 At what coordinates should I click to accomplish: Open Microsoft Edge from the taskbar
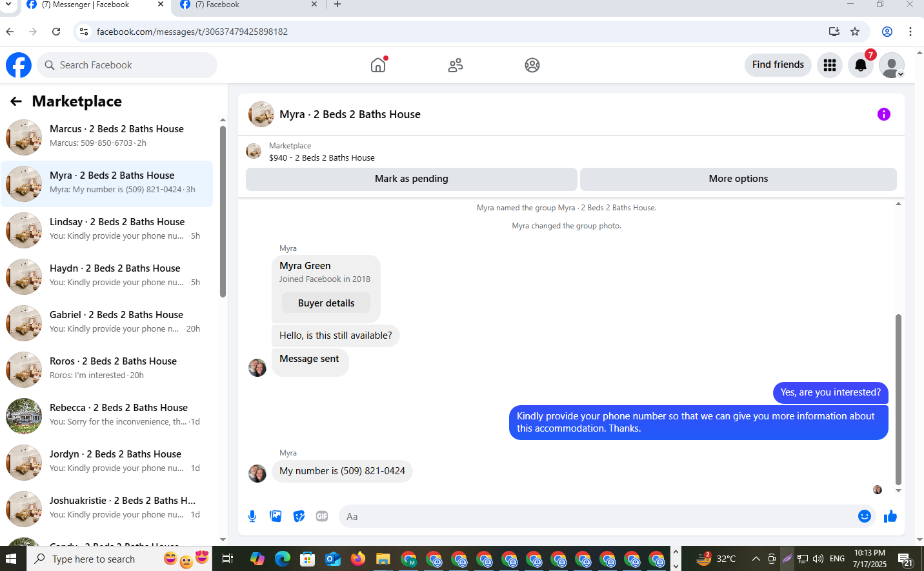tap(282, 559)
